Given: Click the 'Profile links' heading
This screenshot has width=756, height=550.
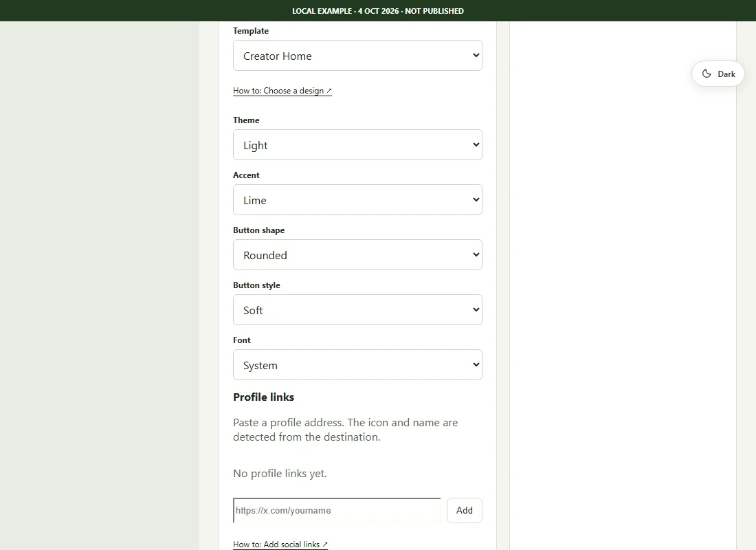Looking at the screenshot, I should tap(264, 397).
